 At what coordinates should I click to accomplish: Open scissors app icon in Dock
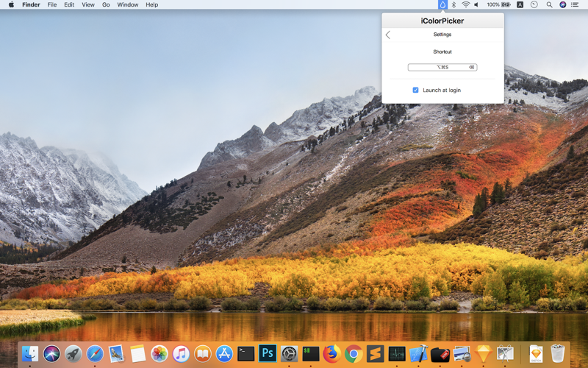click(x=505, y=353)
